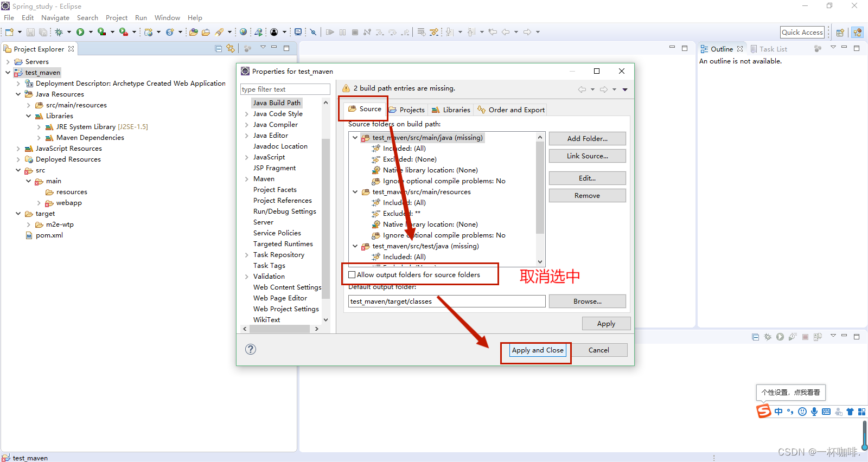Viewport: 868px width, 462px height.
Task: Expand the Servers project node
Action: [x=8, y=62]
